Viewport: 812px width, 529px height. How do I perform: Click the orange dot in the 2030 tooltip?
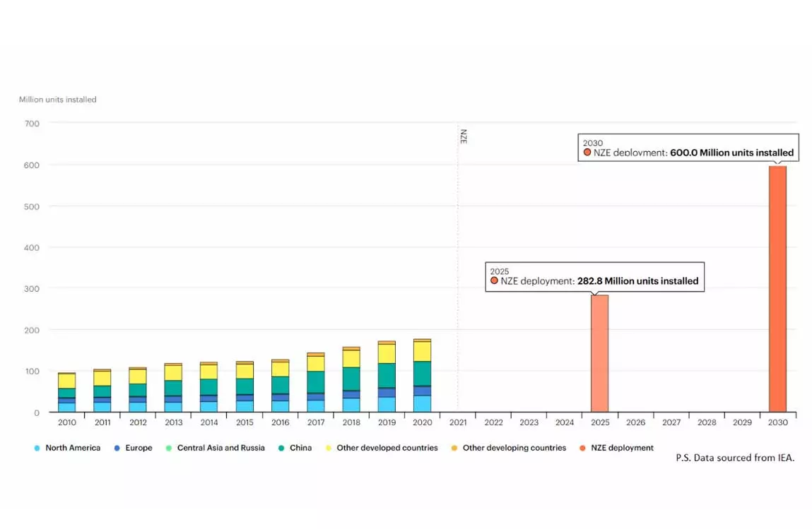coord(587,153)
